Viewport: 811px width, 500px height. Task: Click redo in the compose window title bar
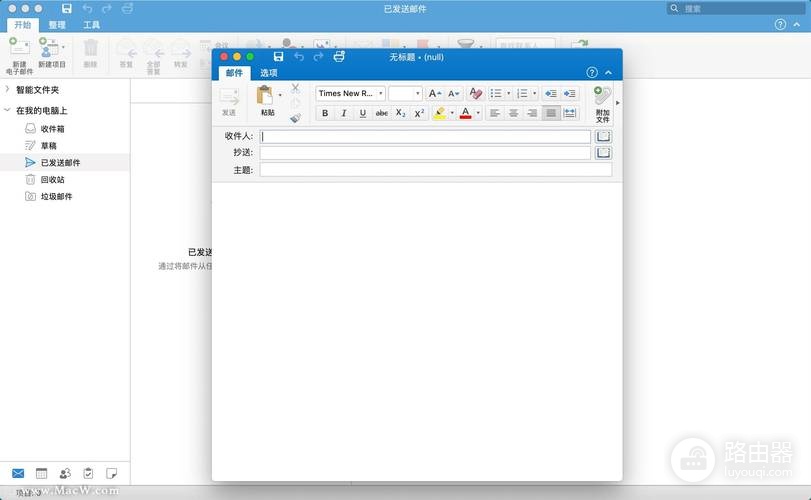319,56
